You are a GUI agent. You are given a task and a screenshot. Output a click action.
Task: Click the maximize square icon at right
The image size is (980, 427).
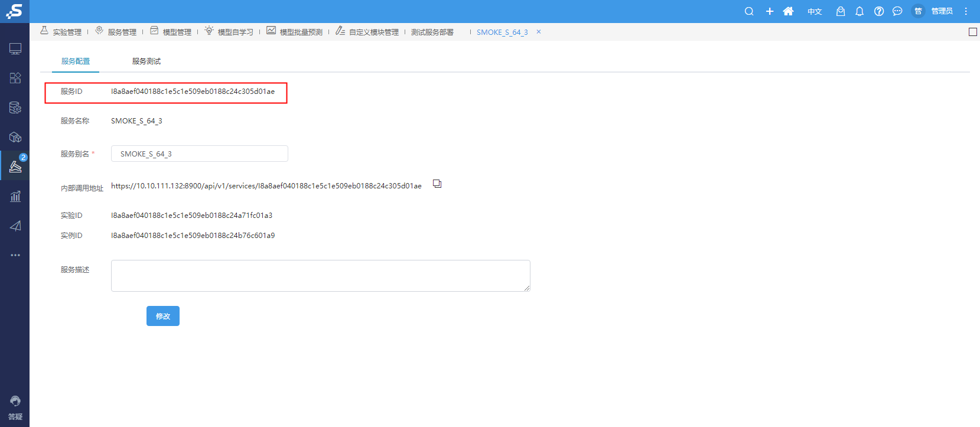click(973, 32)
